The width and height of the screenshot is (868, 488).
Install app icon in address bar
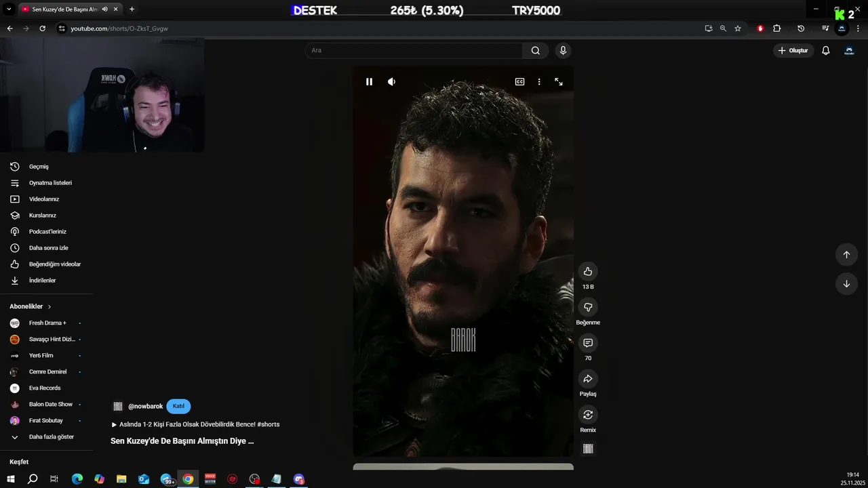click(709, 28)
